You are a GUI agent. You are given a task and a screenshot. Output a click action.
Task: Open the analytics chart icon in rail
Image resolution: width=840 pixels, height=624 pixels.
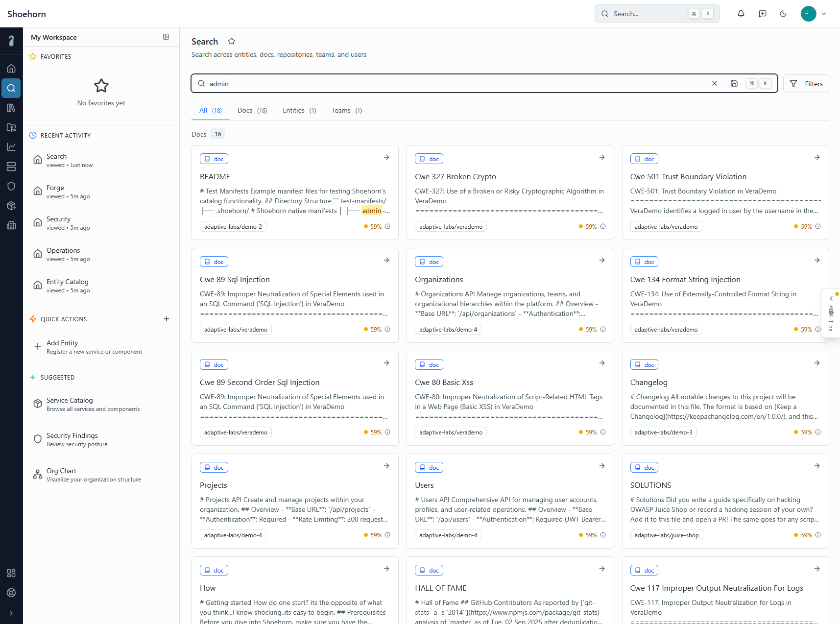(11, 147)
